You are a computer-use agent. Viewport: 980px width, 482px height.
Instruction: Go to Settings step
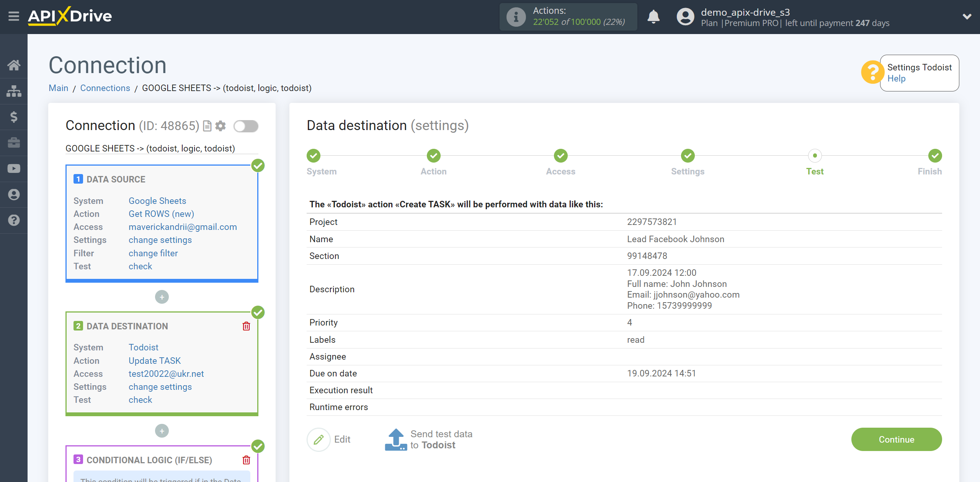(688, 156)
